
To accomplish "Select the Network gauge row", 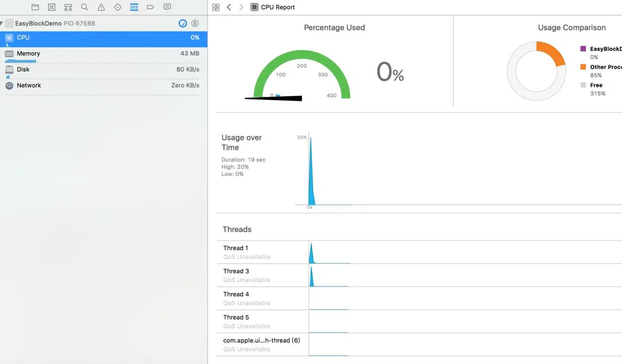I will pos(103,86).
